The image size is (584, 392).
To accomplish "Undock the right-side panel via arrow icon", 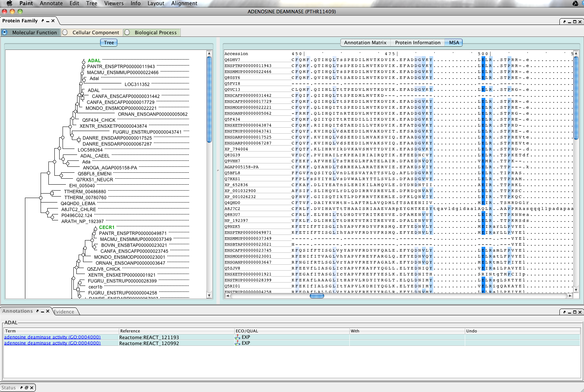I will pyautogui.click(x=564, y=22).
